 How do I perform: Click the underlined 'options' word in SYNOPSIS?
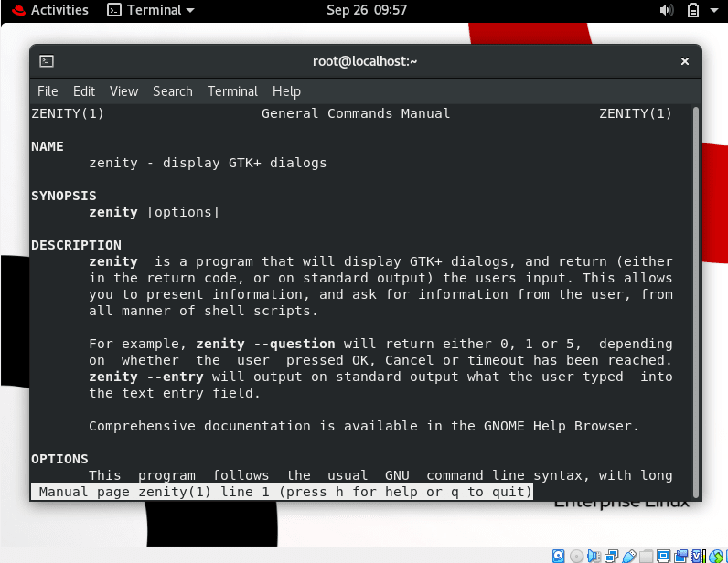click(x=183, y=213)
